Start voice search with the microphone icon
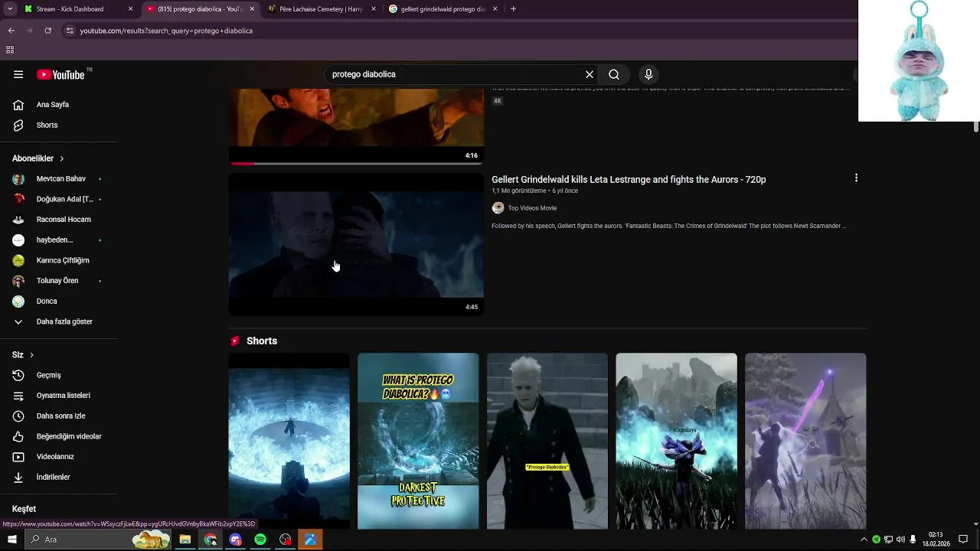Image resolution: width=980 pixels, height=551 pixels. click(x=648, y=74)
